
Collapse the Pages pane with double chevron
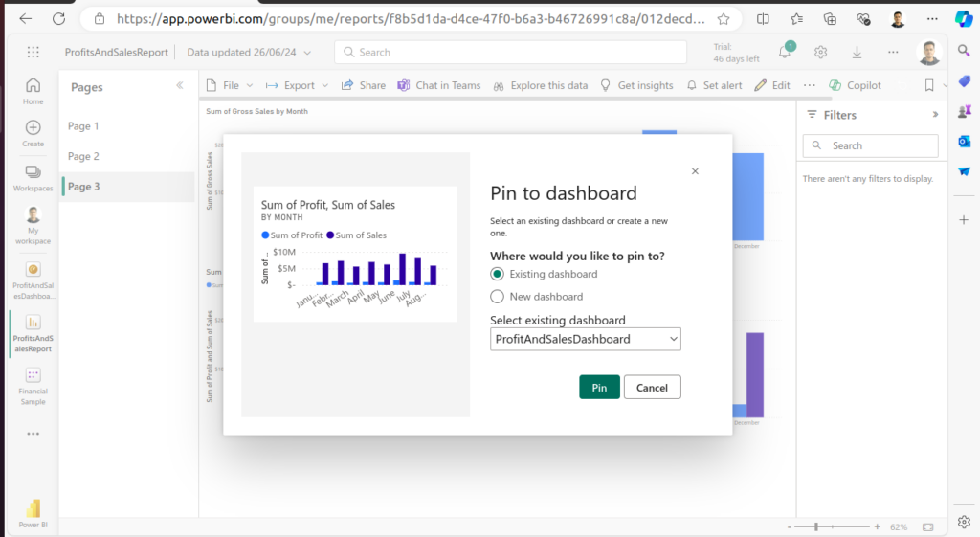[179, 86]
